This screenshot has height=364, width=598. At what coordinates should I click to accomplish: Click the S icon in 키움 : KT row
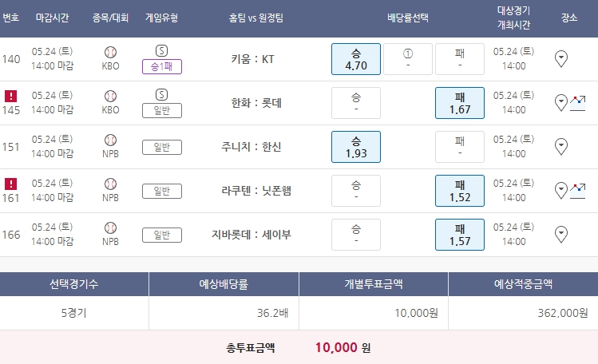[x=162, y=51]
